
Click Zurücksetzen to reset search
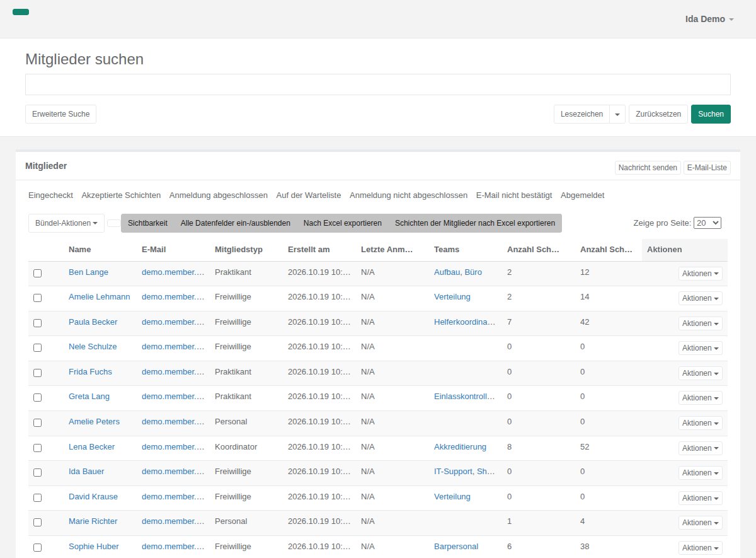[658, 114]
